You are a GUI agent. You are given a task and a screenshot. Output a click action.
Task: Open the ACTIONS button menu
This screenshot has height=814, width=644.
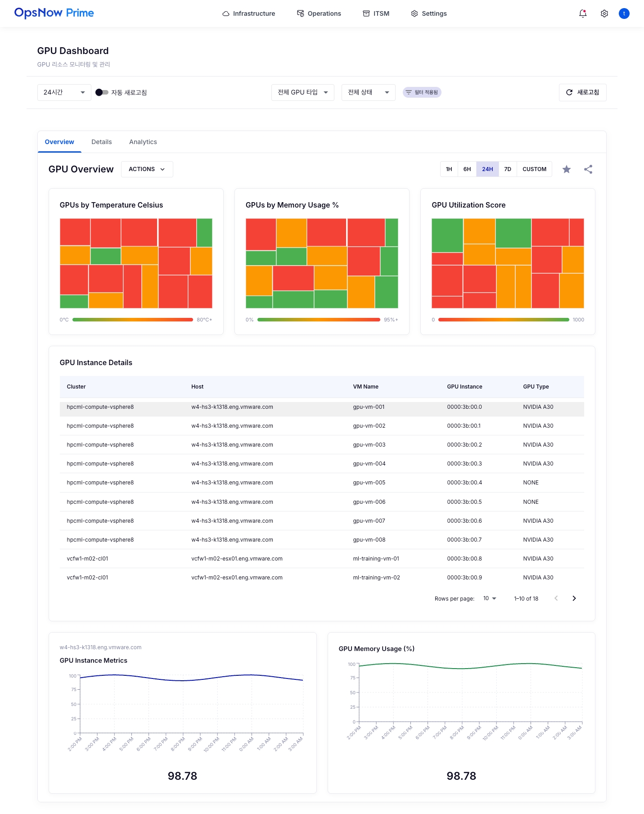click(x=147, y=169)
